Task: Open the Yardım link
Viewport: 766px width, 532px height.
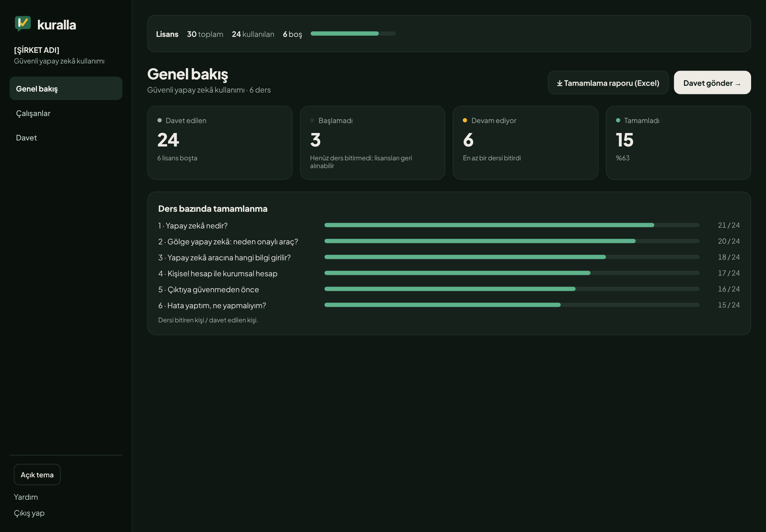Action: 26,497
